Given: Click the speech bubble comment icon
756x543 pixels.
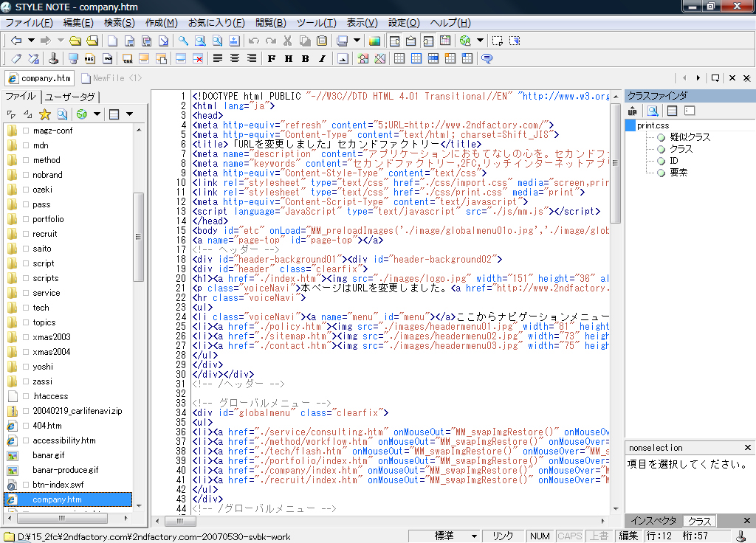Looking at the screenshot, I should (487, 59).
